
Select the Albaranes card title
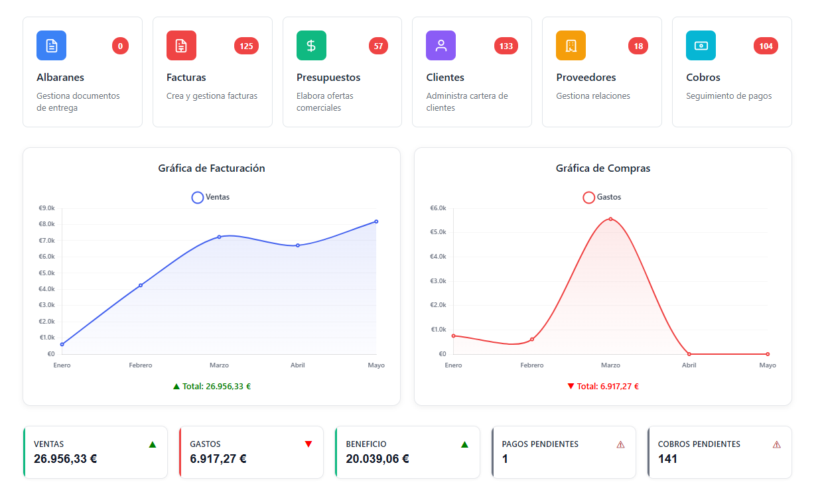[60, 78]
